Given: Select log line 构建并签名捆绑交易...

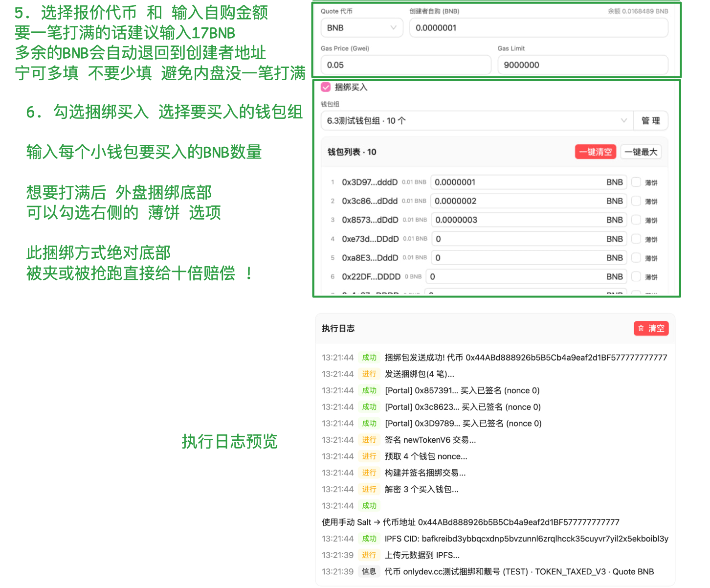Looking at the screenshot, I should (x=394, y=473).
